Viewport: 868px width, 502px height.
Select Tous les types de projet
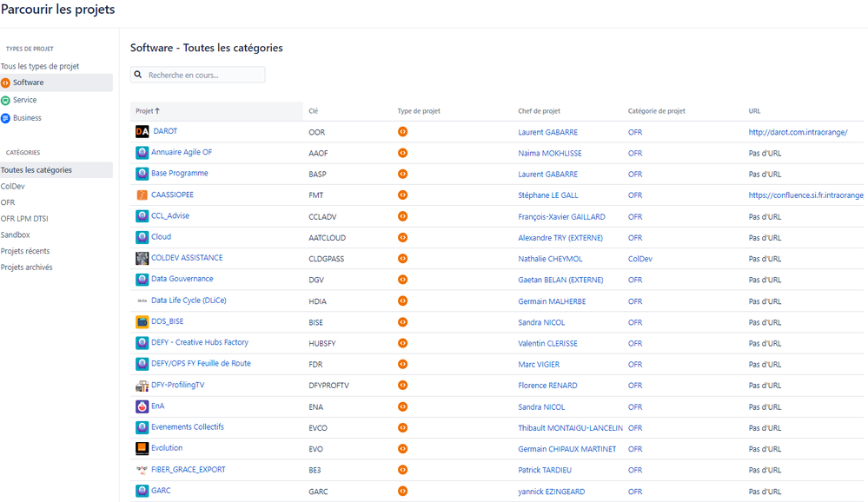pyautogui.click(x=40, y=66)
